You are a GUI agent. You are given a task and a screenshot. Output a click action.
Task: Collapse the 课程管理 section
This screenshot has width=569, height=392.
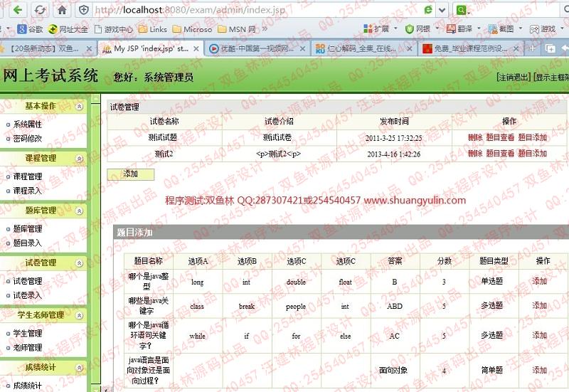click(x=79, y=159)
